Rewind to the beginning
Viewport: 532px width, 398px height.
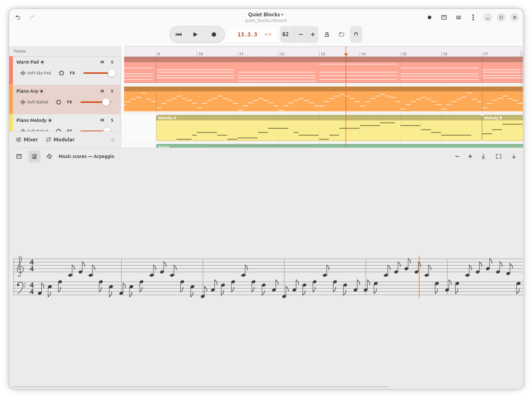(x=179, y=34)
